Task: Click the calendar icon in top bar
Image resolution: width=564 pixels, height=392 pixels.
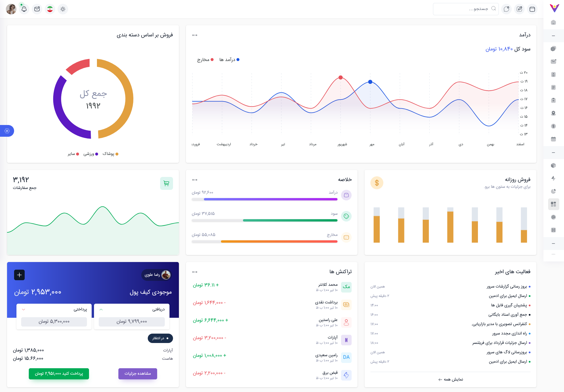Action: 532,9
